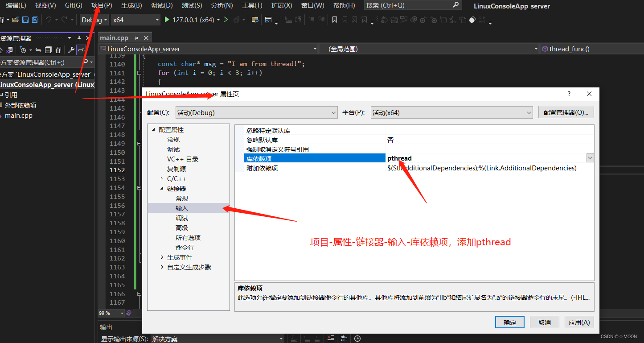Pin the Solution Explorer panel with pushpin
This screenshot has height=343, width=644.
(79, 38)
